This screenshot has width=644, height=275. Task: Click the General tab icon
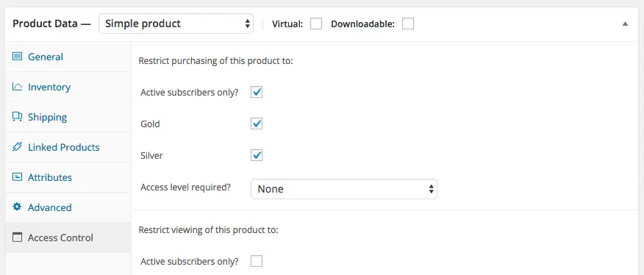17,57
